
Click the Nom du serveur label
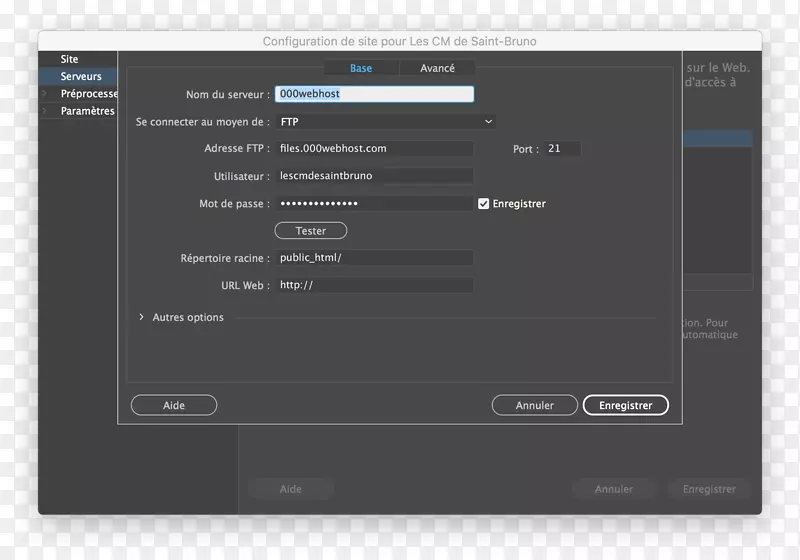[x=228, y=94]
